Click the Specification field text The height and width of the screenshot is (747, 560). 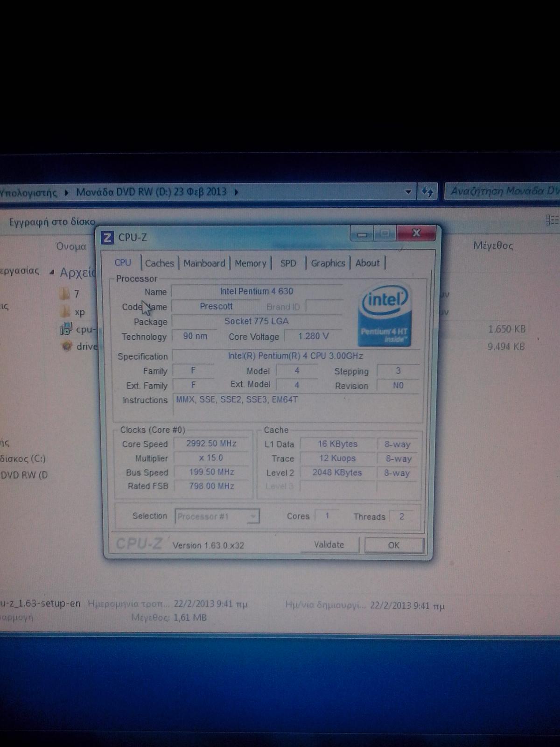tap(295, 356)
